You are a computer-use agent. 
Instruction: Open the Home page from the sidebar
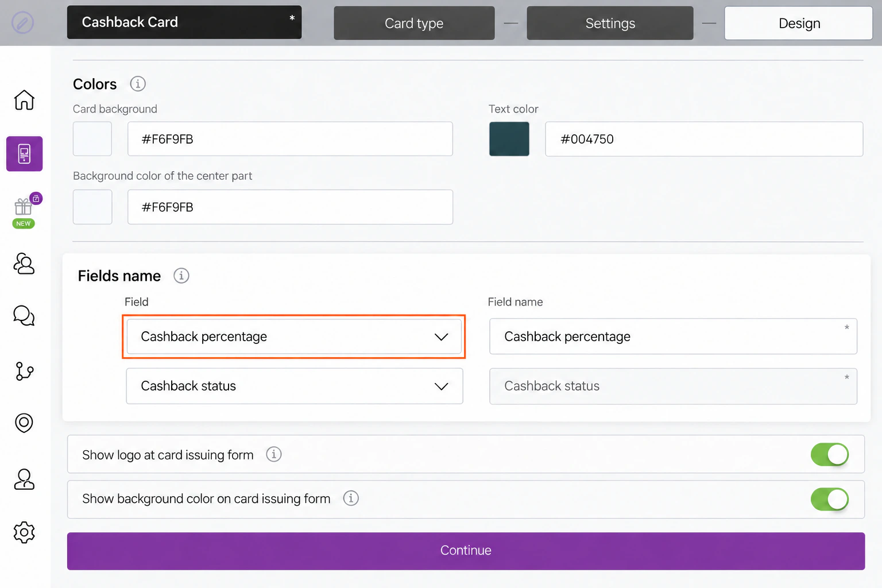[24, 100]
